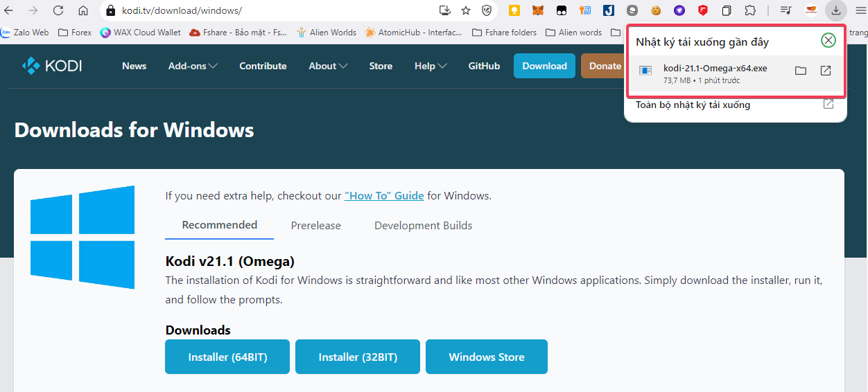Click the KODI logo
The height and width of the screenshot is (392, 868).
click(52, 66)
